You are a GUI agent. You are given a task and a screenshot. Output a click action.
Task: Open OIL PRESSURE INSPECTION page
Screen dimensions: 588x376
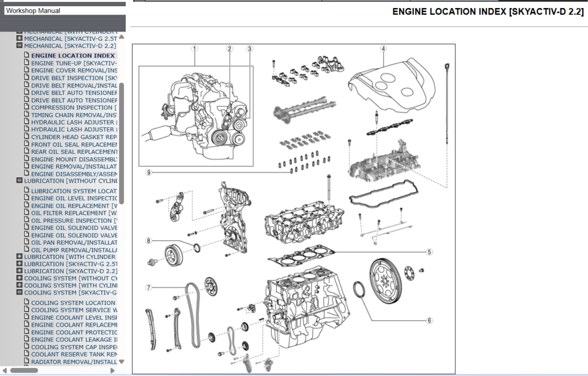pos(74,220)
